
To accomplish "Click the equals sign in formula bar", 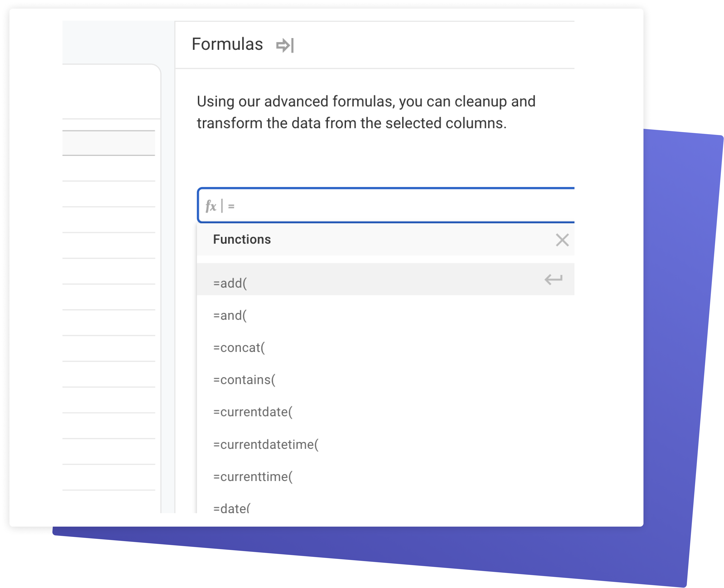I will (231, 206).
